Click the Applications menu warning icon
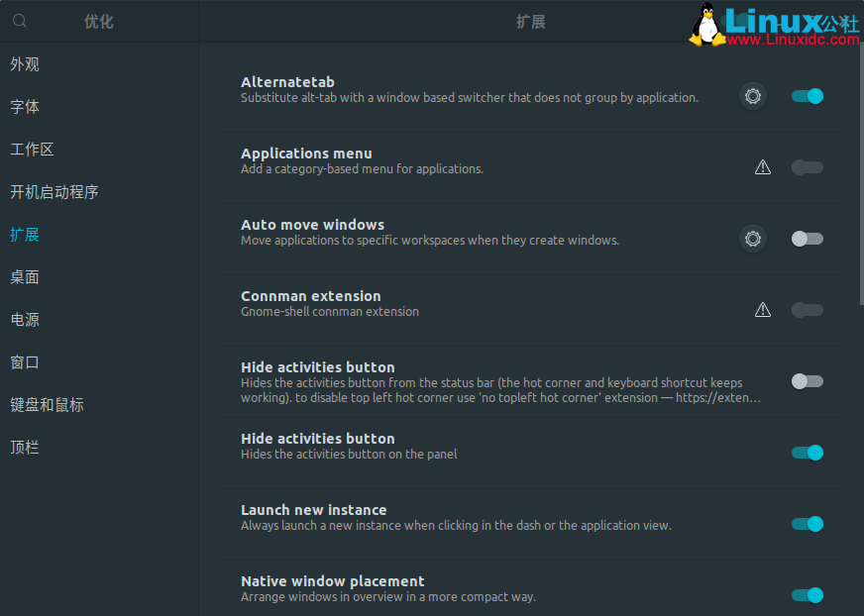The width and height of the screenshot is (864, 616). click(763, 167)
